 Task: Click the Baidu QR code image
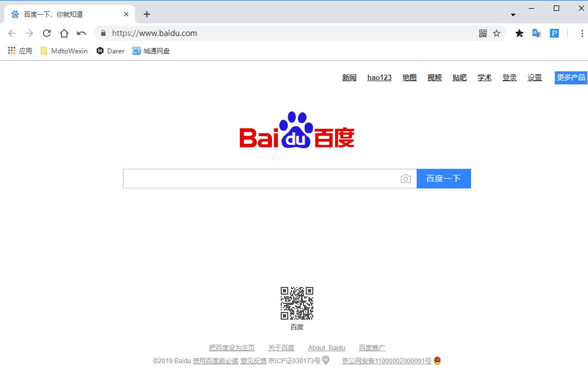click(297, 303)
